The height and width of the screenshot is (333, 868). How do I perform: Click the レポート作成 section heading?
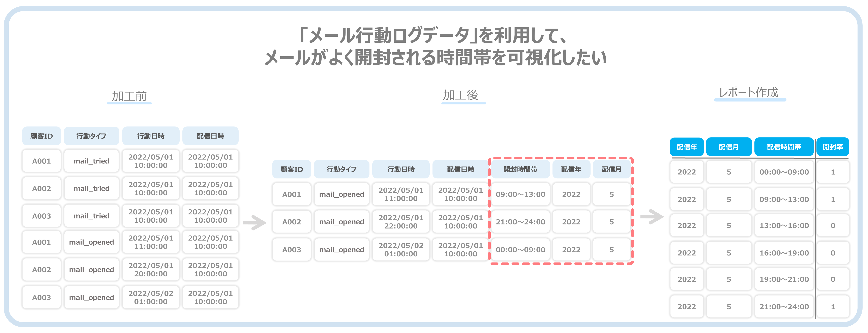tap(749, 92)
